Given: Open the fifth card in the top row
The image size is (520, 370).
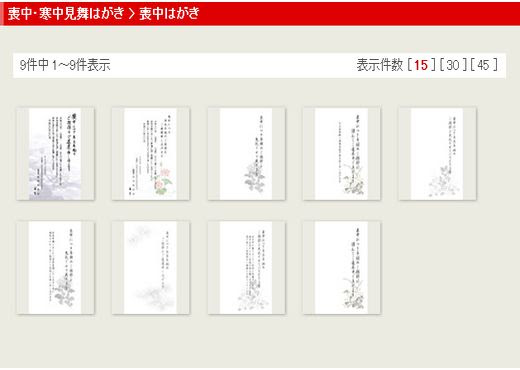Looking at the screenshot, I should [437, 154].
